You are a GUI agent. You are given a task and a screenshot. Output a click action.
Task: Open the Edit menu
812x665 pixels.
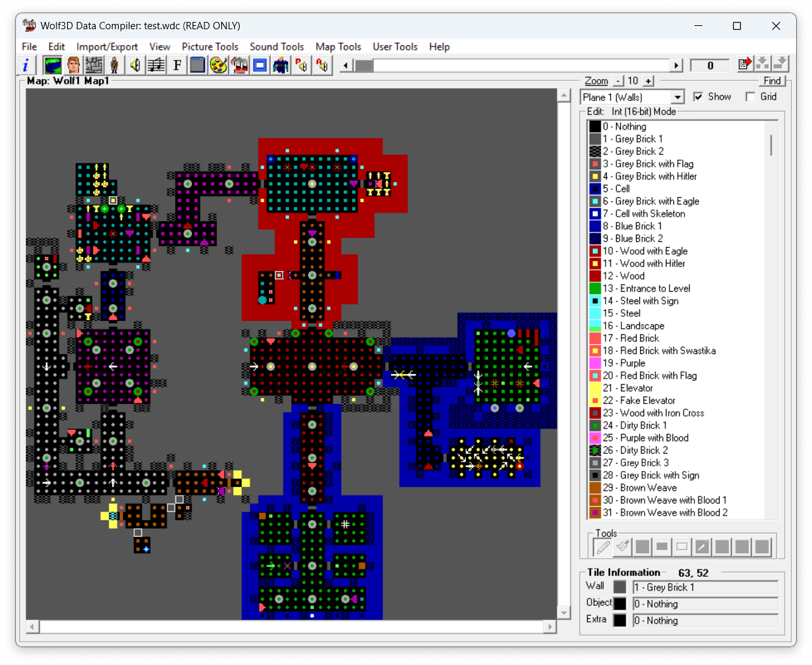click(56, 47)
